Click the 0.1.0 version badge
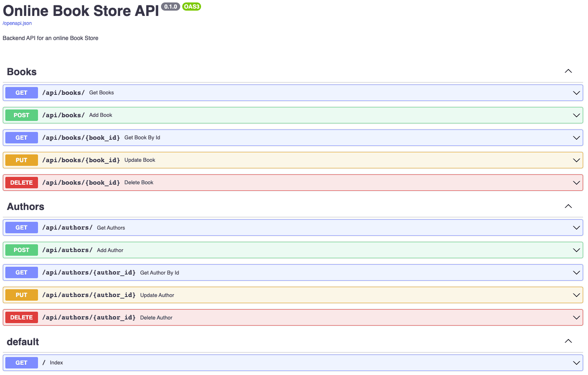The image size is (588, 375). 171,7
